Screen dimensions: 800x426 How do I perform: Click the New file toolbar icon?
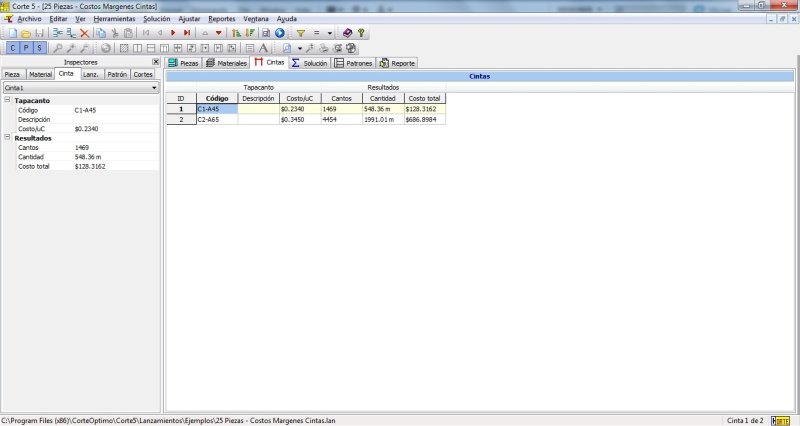tap(11, 33)
